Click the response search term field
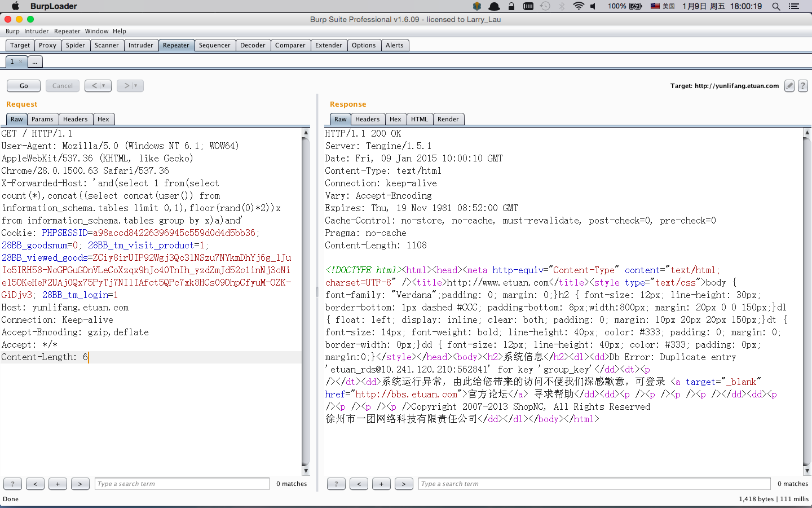This screenshot has width=812, height=508. [x=594, y=484]
